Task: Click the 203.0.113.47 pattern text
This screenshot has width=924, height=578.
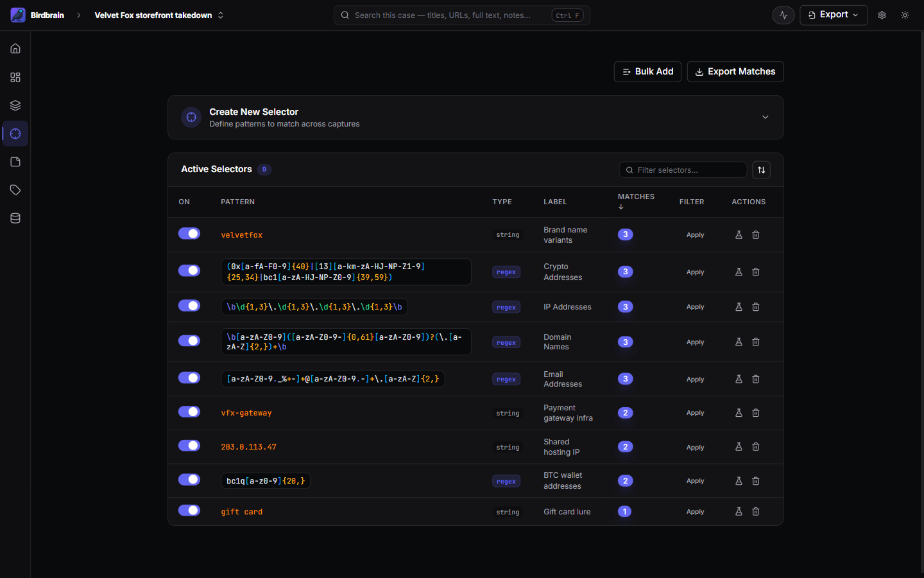Action: point(249,447)
